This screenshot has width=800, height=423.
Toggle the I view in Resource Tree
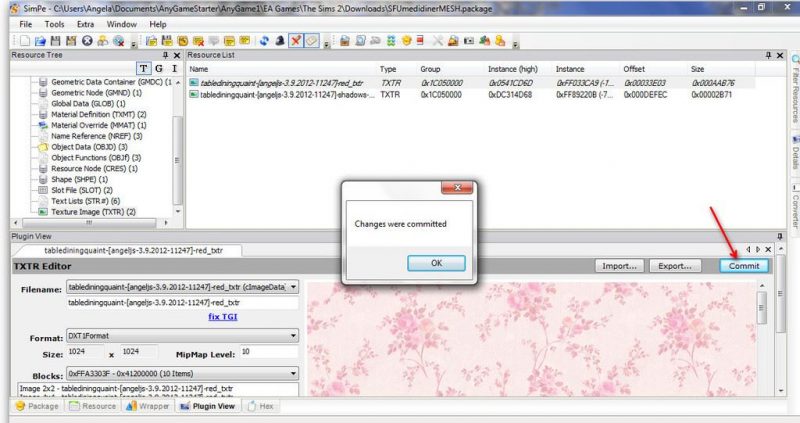pyautogui.click(x=174, y=68)
